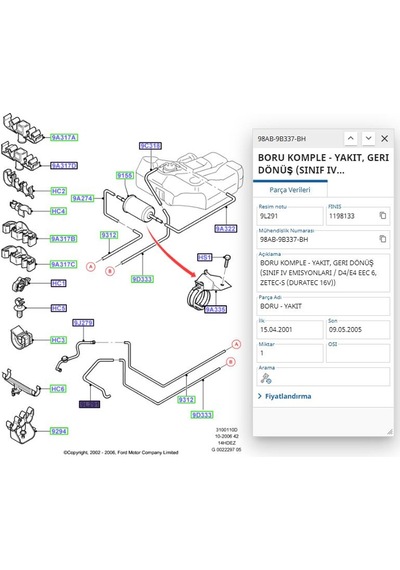Close the part details panel
400x570 pixels.
(384, 139)
